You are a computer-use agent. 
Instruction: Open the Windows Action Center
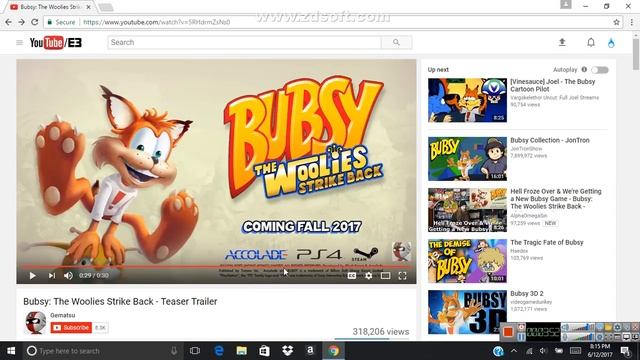[x=625, y=351]
